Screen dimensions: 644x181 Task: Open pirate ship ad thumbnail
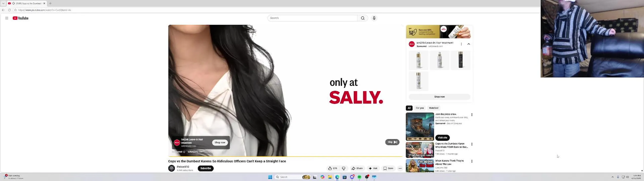pos(420,127)
